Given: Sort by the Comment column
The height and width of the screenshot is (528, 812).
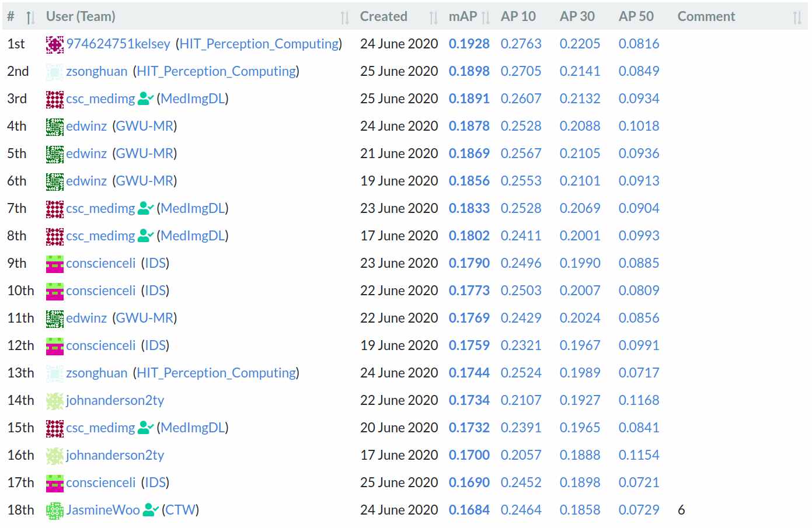Looking at the screenshot, I should 797,18.
